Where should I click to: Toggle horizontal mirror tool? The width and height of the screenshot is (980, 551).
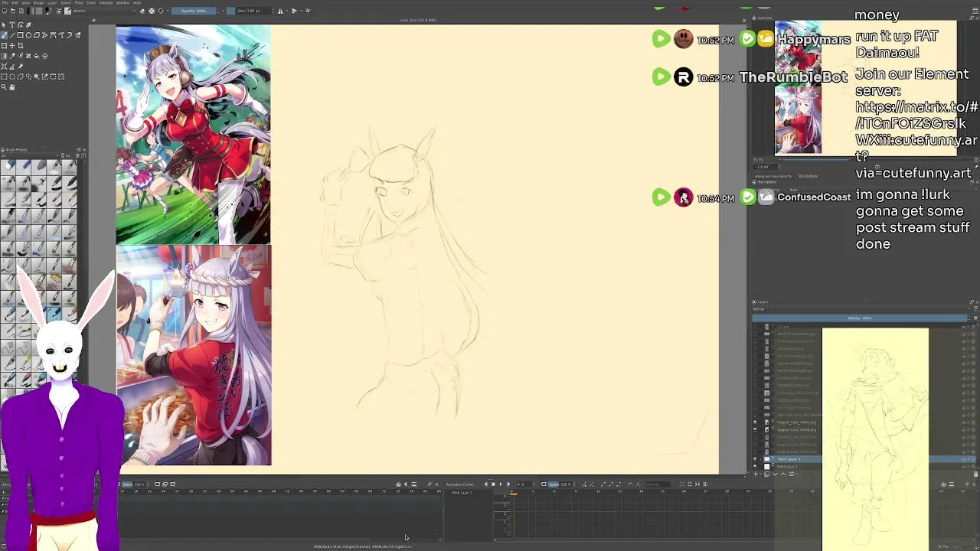[x=280, y=11]
